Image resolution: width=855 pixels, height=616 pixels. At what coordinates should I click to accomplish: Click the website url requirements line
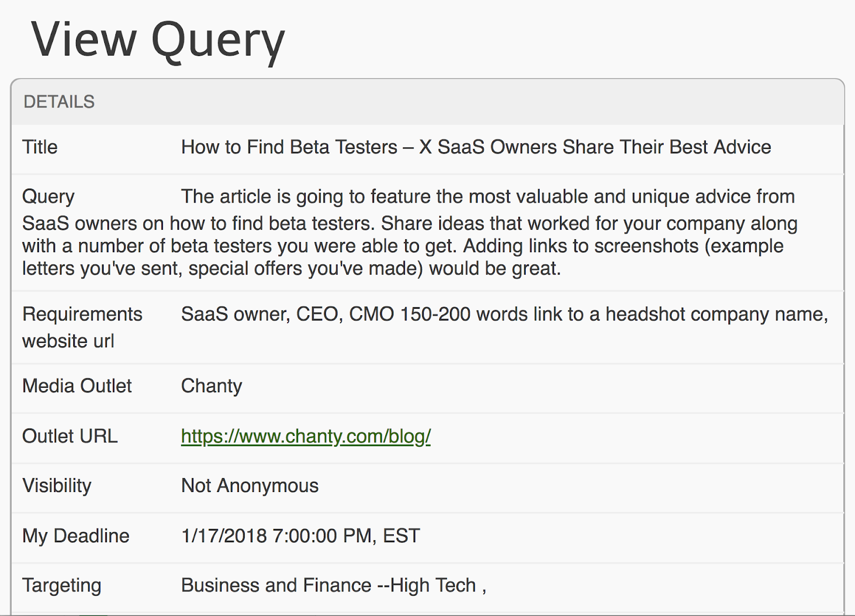pos(68,341)
